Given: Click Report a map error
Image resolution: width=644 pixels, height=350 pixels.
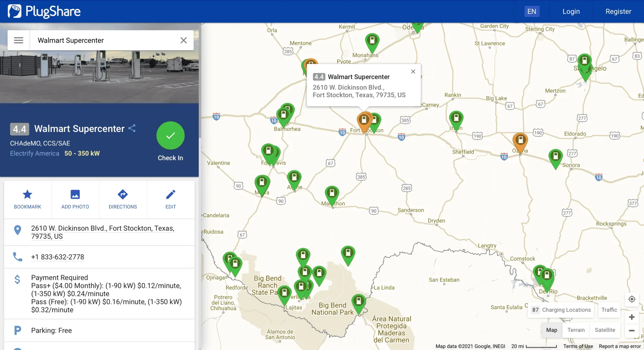Looking at the screenshot, I should point(620,346).
